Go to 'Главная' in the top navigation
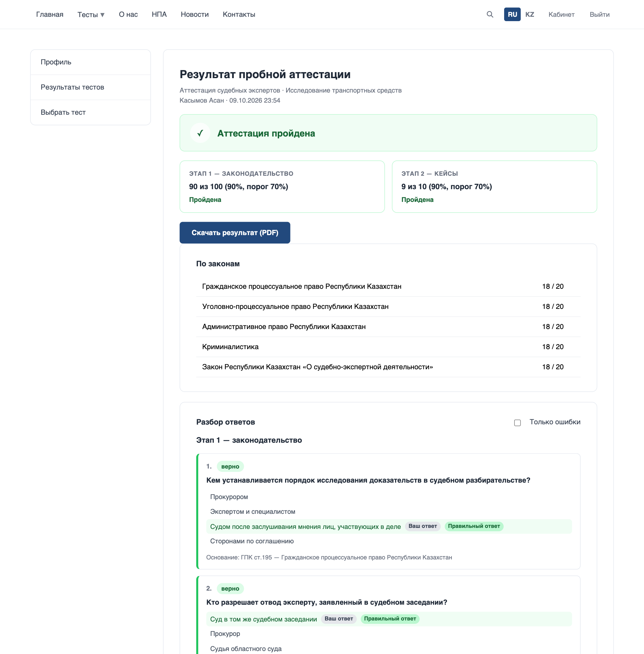Screen dimensions: 644x654 coord(50,14)
